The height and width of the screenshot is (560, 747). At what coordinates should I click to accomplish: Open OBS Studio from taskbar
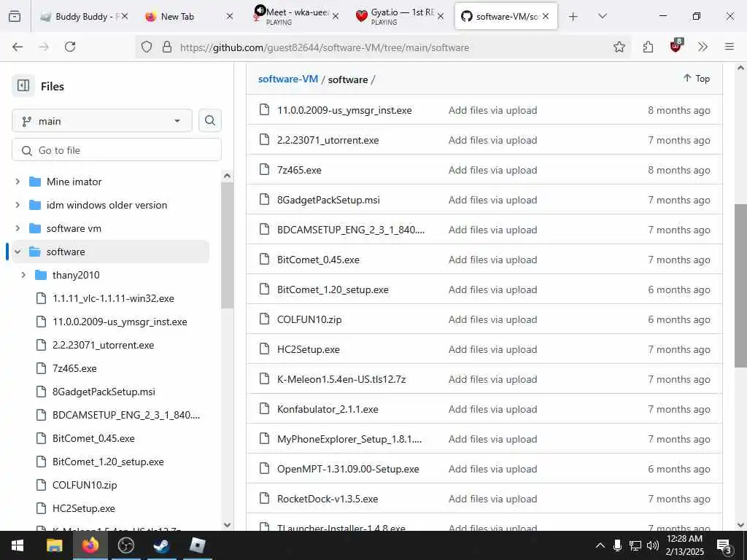[125, 545]
